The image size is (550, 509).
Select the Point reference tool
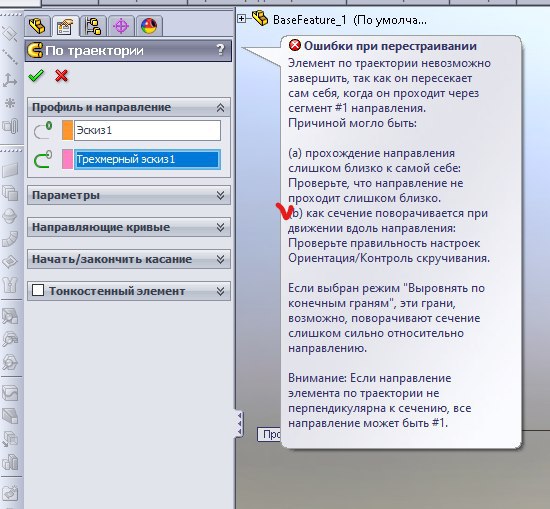click(x=10, y=103)
